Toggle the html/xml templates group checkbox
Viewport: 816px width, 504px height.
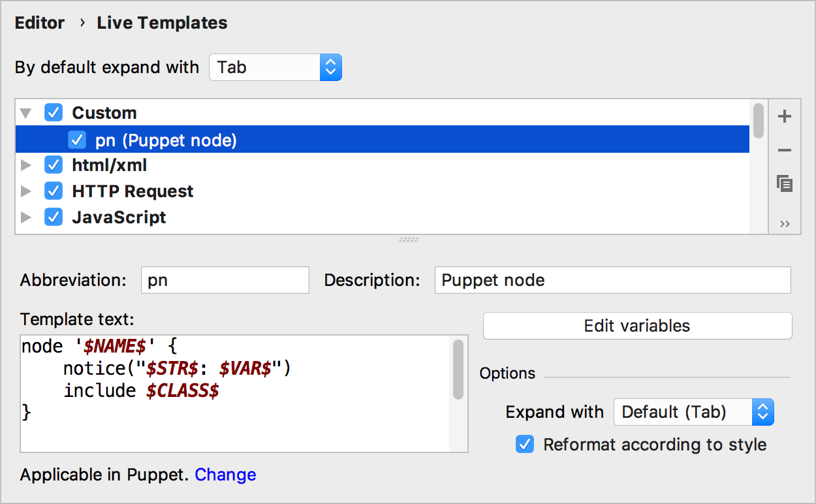tap(53, 165)
